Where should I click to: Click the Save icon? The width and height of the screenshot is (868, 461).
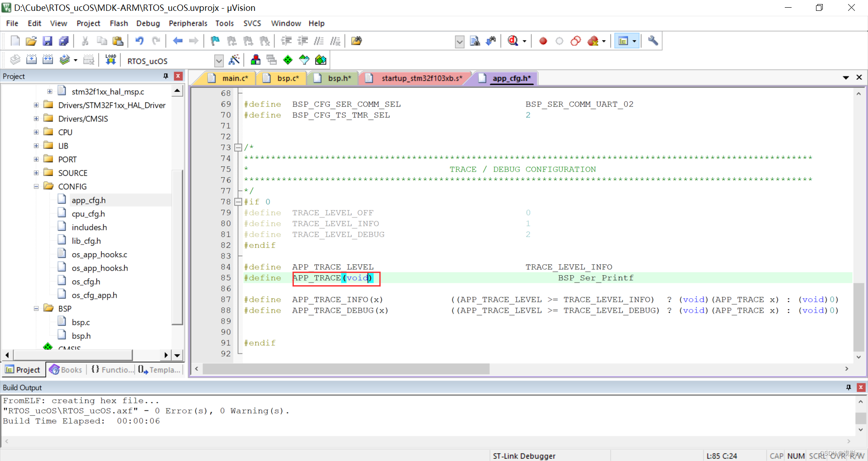[47, 41]
